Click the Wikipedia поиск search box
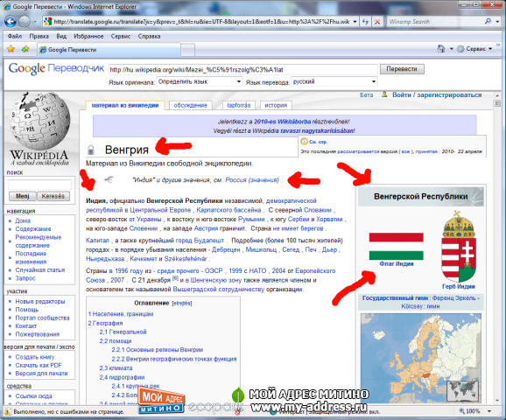 (x=39, y=185)
